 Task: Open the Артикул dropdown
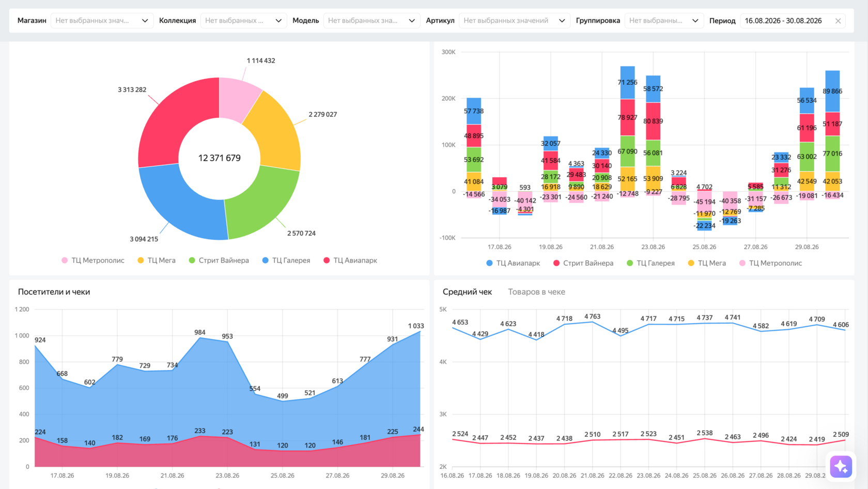click(x=515, y=21)
